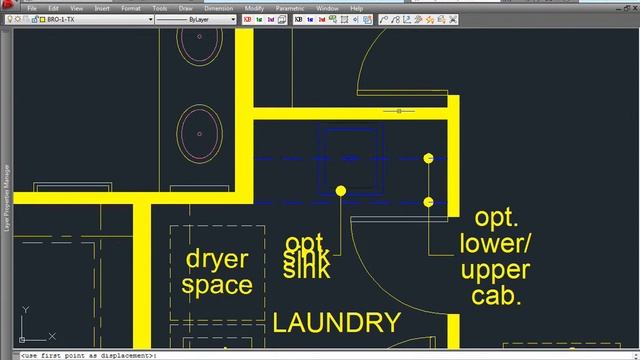Open the Draw menu
640x360 pixels.
pyautogui.click(x=185, y=8)
